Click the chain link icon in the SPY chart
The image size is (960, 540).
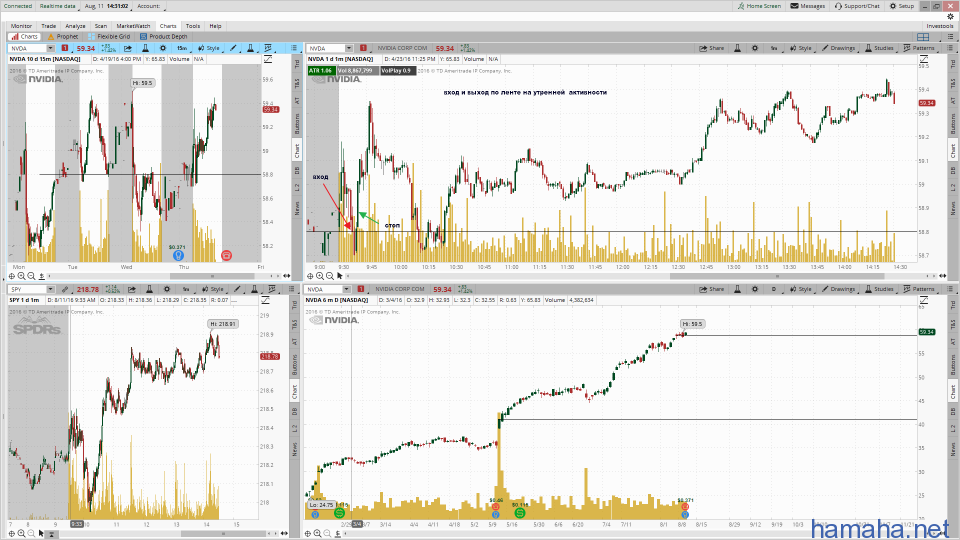(x=65, y=290)
